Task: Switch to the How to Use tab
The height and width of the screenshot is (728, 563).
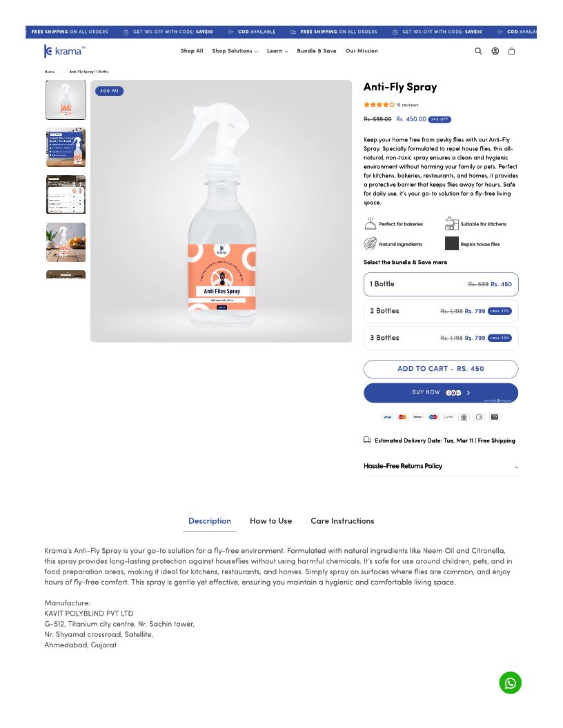Action: [271, 521]
